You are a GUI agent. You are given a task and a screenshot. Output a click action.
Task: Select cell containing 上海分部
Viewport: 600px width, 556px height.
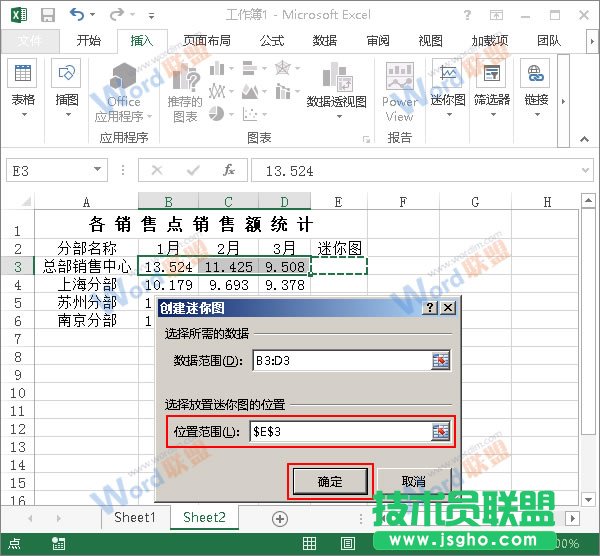pyautogui.click(x=86, y=285)
